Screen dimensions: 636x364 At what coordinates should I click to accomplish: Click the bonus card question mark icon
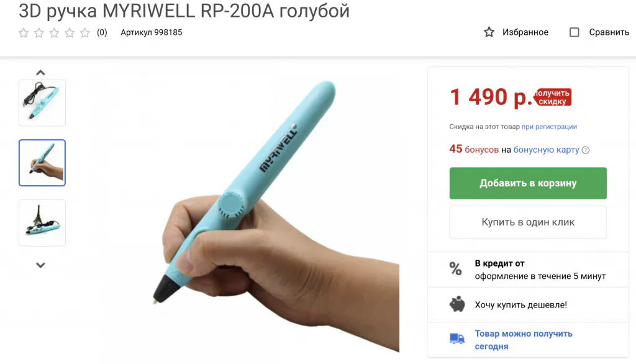(586, 150)
